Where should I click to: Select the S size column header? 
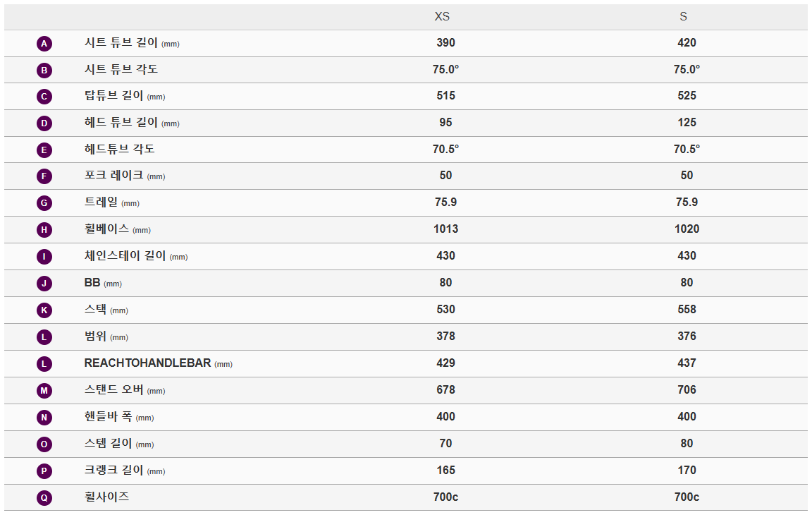tap(683, 17)
